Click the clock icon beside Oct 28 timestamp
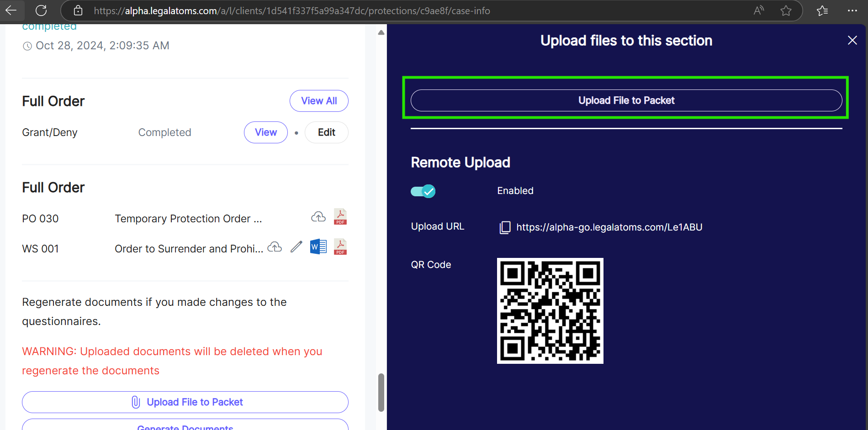Image resolution: width=868 pixels, height=430 pixels. click(27, 46)
